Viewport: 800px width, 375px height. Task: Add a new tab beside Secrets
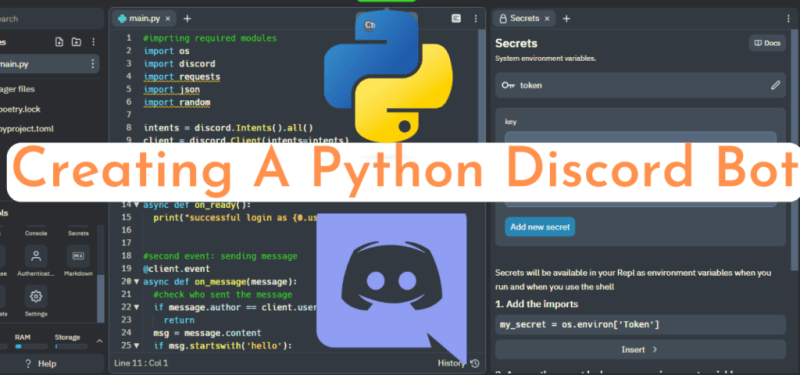tap(566, 18)
